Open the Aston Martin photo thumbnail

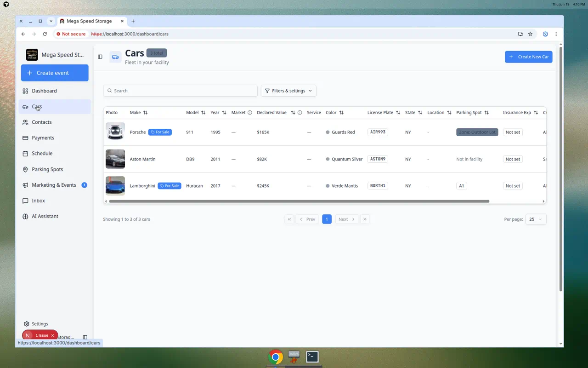point(115,159)
